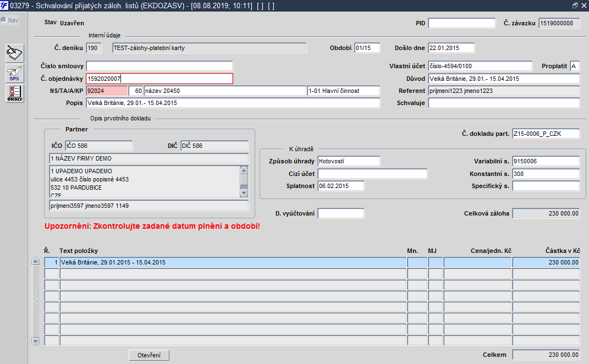The image size is (589, 364).
Task: Click the application logo in title bar
Action: [x=4, y=5]
